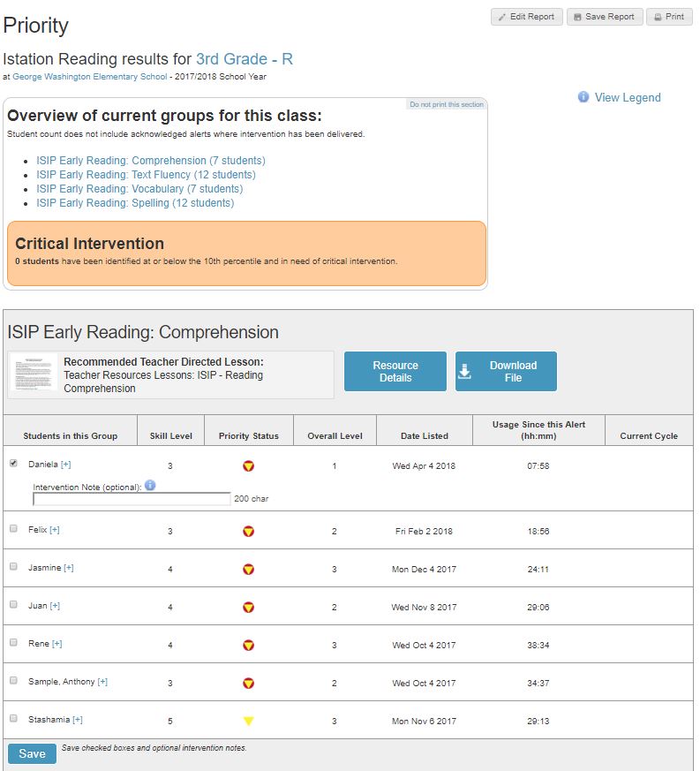Click date cell Fri Feb 2 2018
This screenshot has width=700, height=771.
tap(424, 531)
